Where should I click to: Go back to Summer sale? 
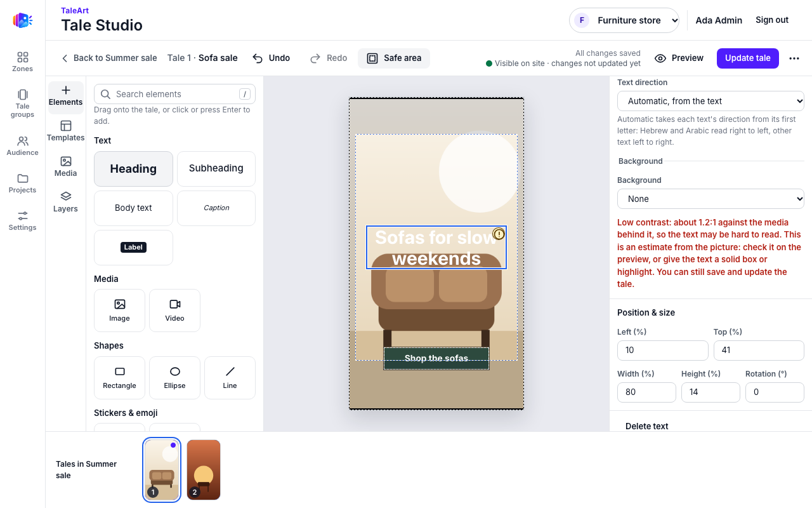(x=109, y=58)
